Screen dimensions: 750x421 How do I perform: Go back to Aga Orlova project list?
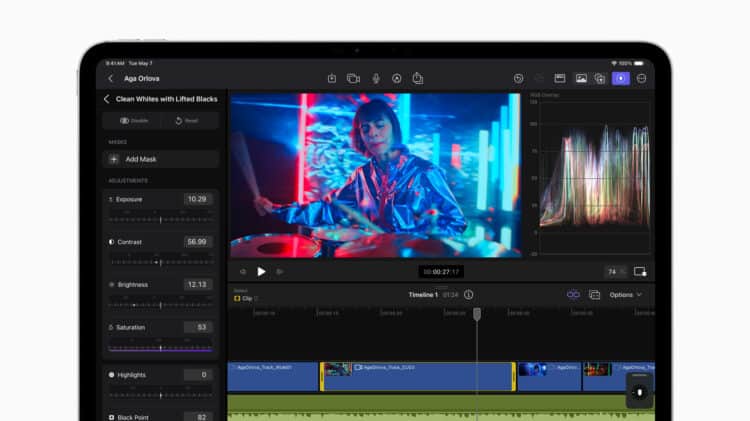(x=110, y=78)
